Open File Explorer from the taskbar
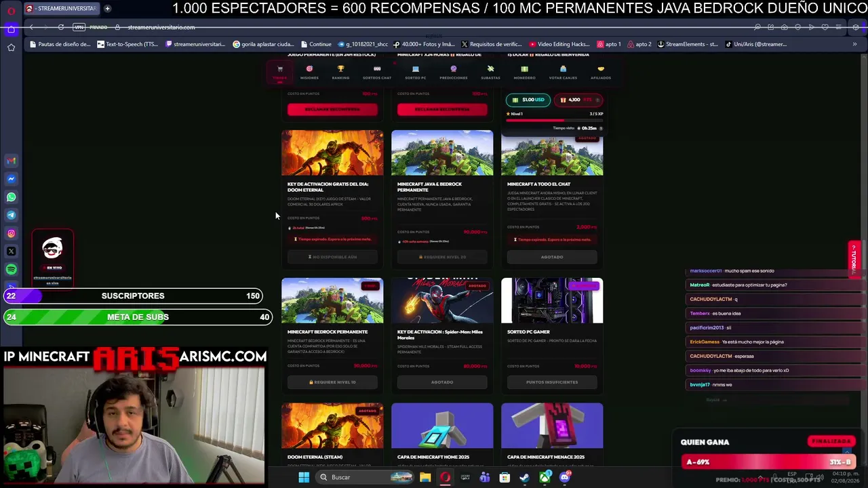The image size is (868, 488). pyautogui.click(x=425, y=477)
